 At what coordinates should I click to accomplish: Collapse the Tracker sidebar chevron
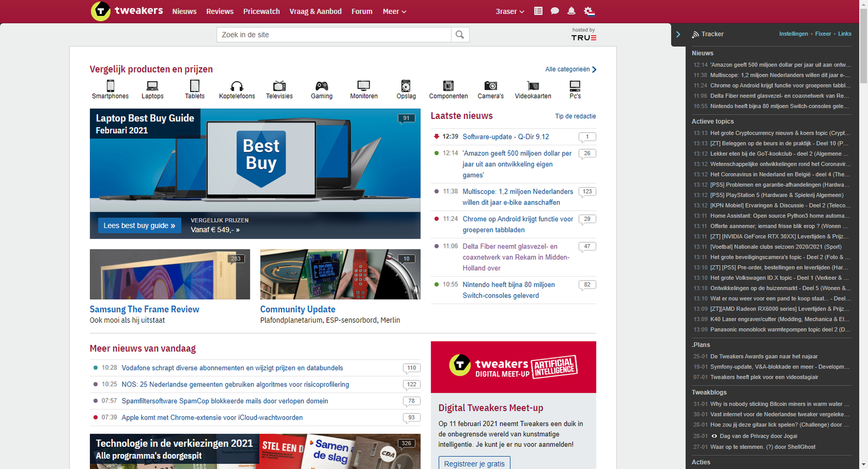point(678,34)
